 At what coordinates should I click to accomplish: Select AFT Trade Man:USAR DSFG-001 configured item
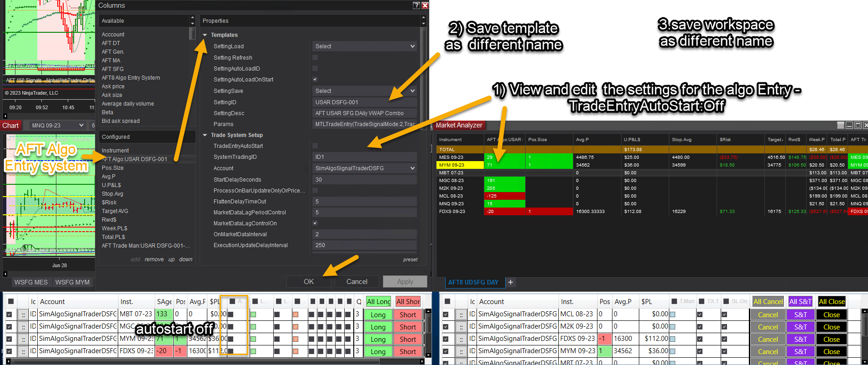pyautogui.click(x=146, y=246)
